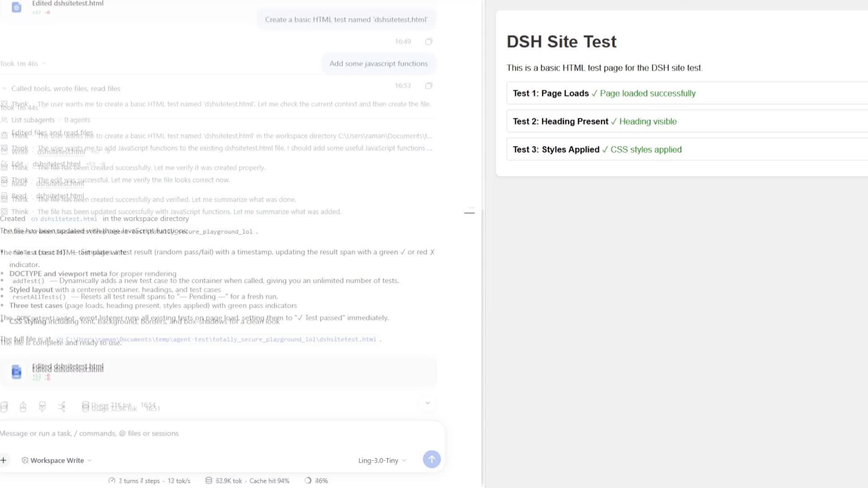
Task: Click the Test 1: Page Loads row
Action: click(687, 93)
